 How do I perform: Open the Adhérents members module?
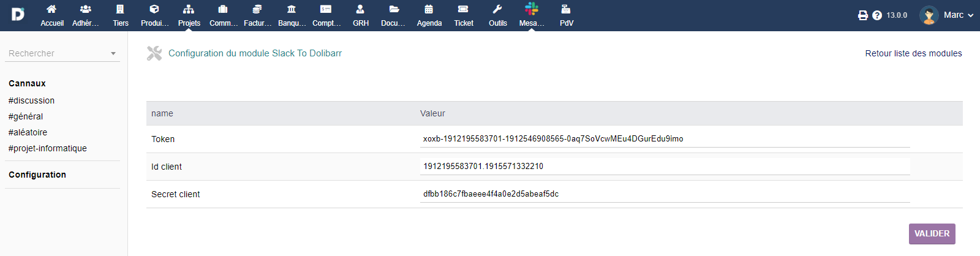(86, 15)
